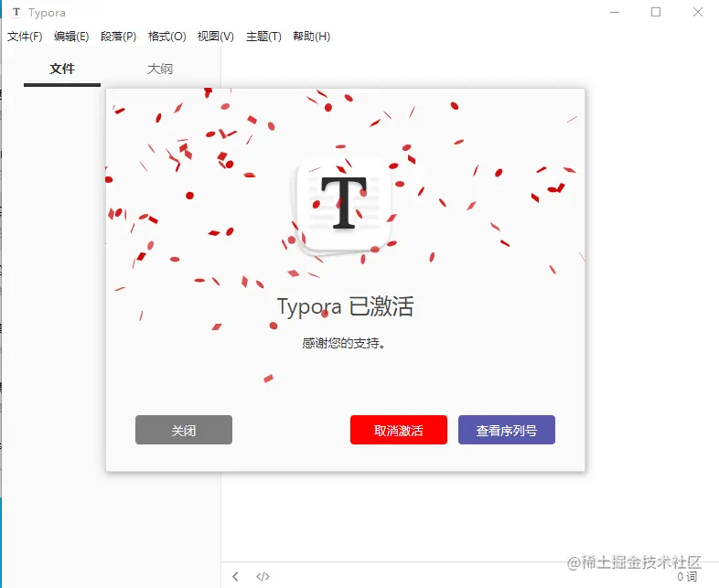719x588 pixels.
Task: Click the 0 词 word count
Action: (x=687, y=576)
